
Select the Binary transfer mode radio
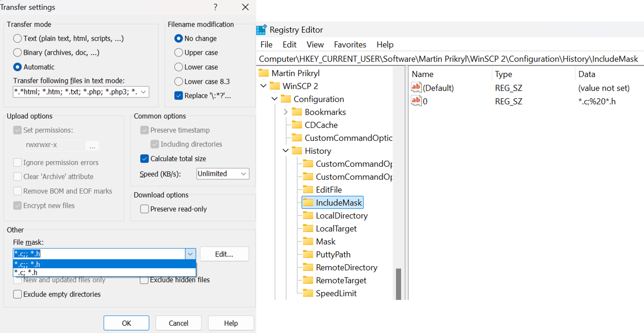click(17, 52)
